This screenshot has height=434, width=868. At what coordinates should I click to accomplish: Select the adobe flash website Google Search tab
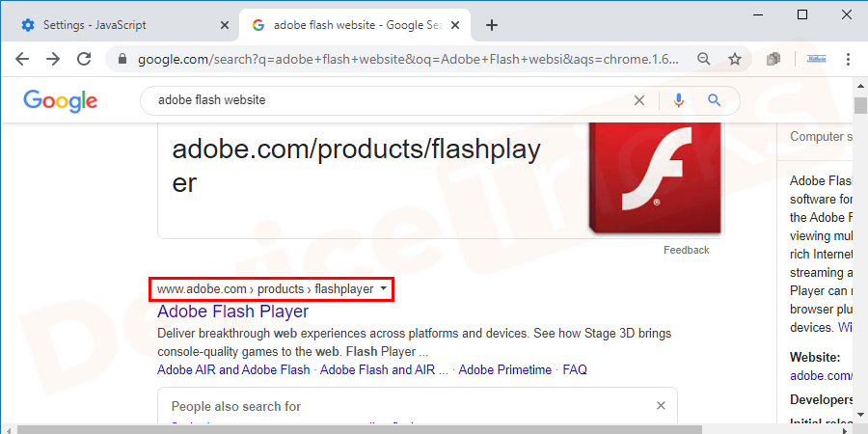355,25
